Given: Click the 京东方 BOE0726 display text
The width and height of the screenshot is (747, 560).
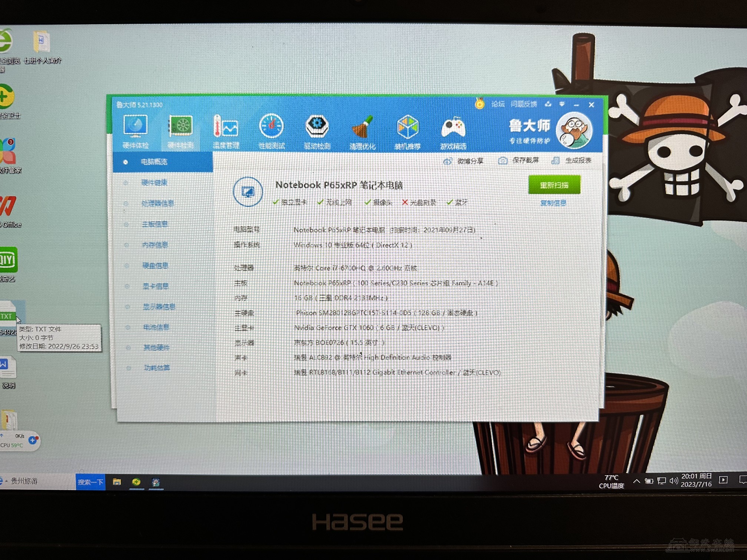Looking at the screenshot, I should (339, 343).
